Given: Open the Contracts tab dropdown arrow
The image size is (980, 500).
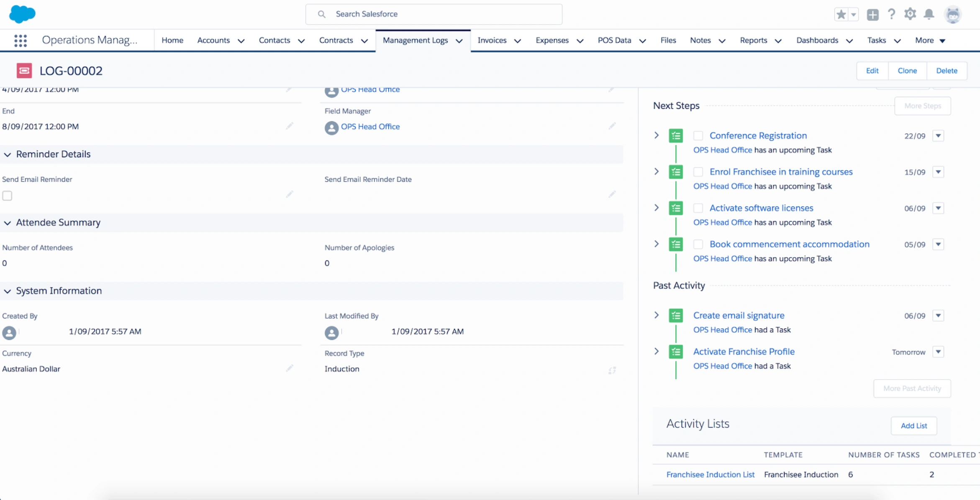Looking at the screenshot, I should 364,41.
